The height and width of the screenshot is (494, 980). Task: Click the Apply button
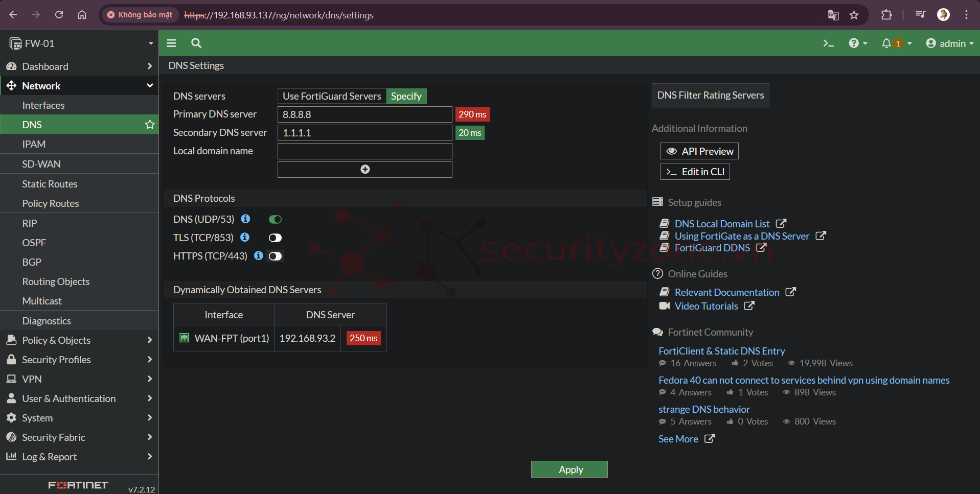569,469
